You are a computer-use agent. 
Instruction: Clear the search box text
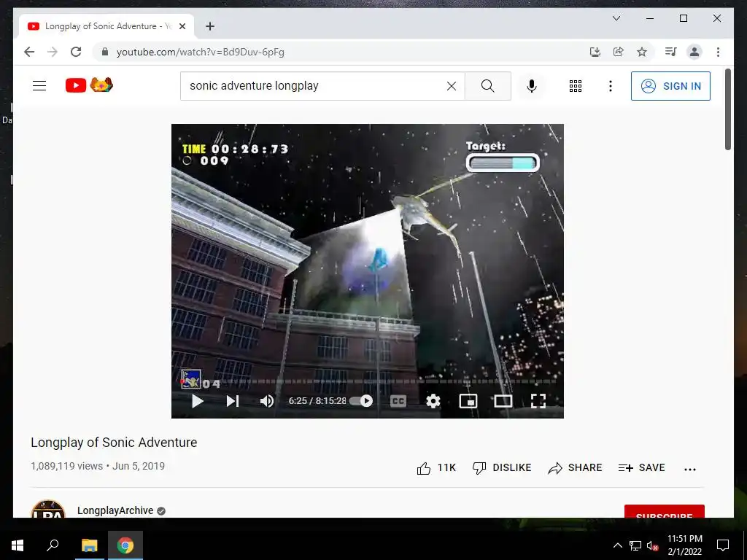(x=451, y=86)
